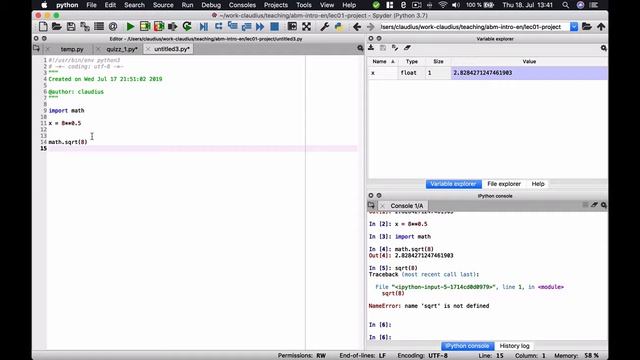Open the Run menu

(x=187, y=5)
